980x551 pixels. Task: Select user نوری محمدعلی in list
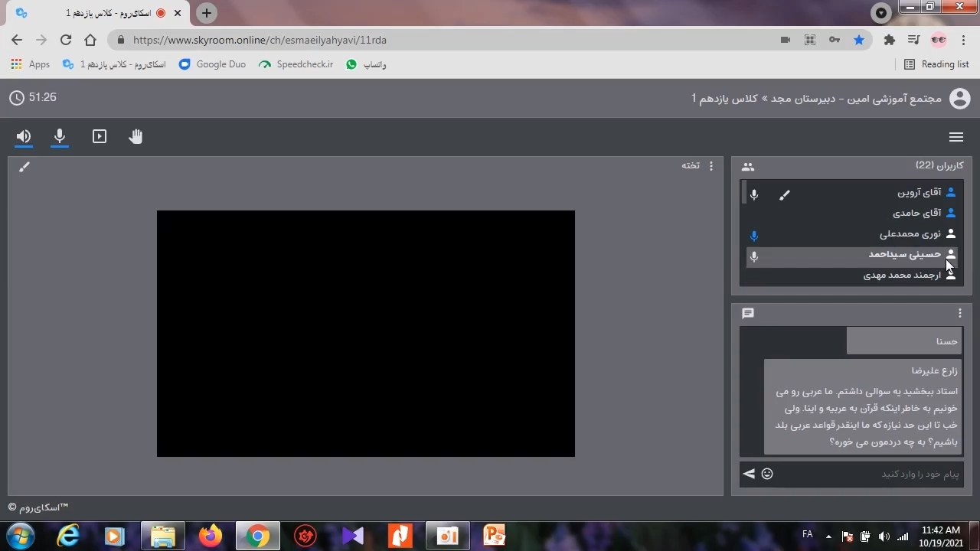pyautogui.click(x=910, y=234)
